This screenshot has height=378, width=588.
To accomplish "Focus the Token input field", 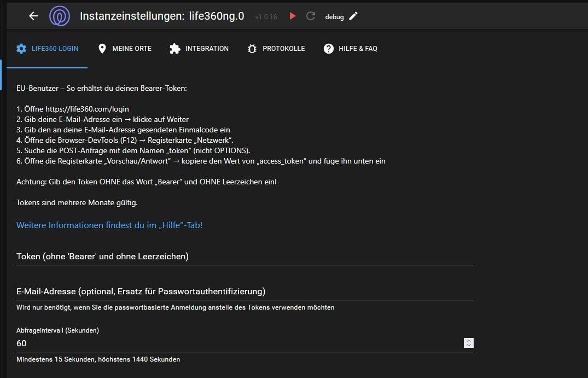I will click(245, 256).
